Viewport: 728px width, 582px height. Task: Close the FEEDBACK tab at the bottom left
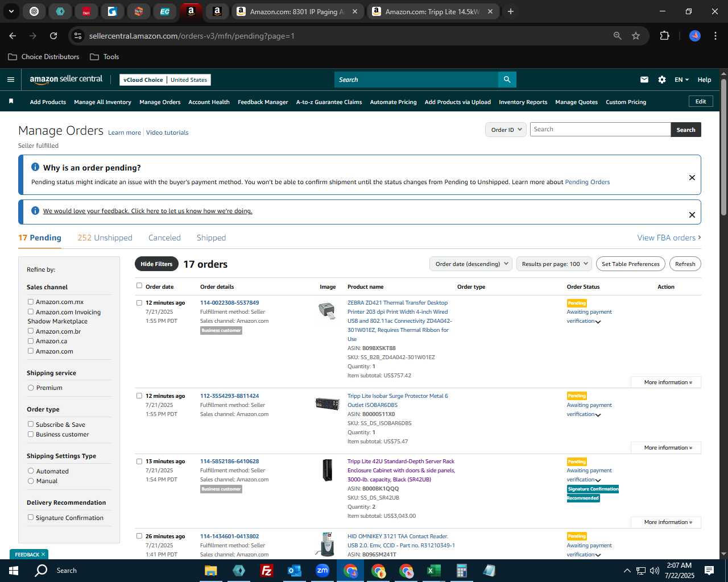coord(43,554)
